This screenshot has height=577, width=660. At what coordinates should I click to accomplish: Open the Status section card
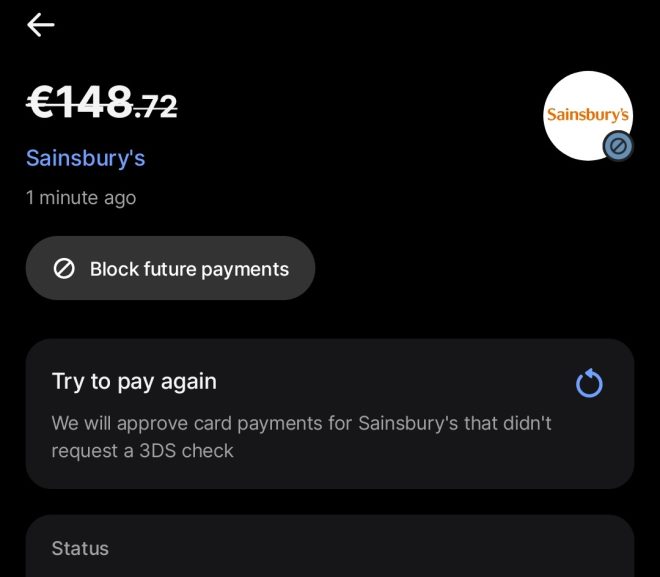pos(330,546)
